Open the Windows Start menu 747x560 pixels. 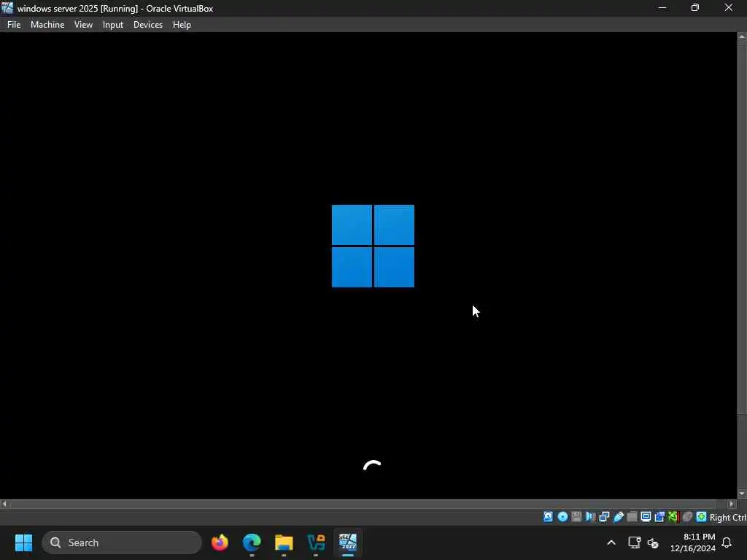click(x=23, y=542)
